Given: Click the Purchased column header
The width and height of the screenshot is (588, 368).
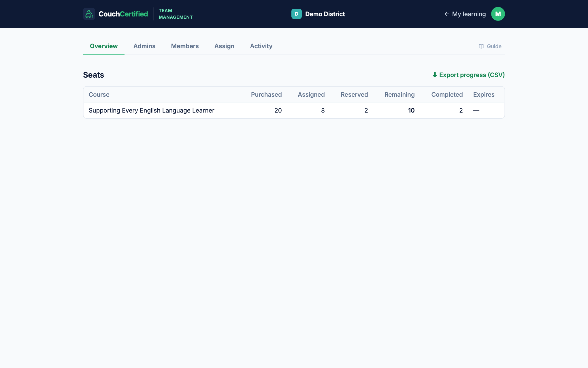Looking at the screenshot, I should [266, 94].
